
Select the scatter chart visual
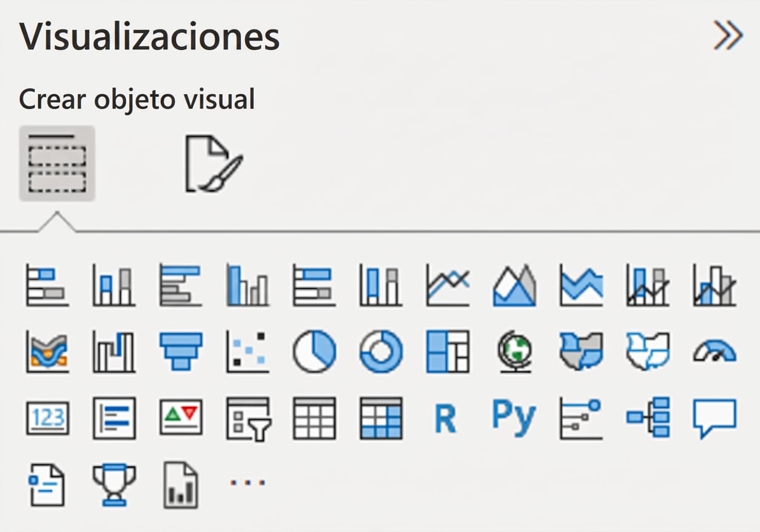[247, 352]
